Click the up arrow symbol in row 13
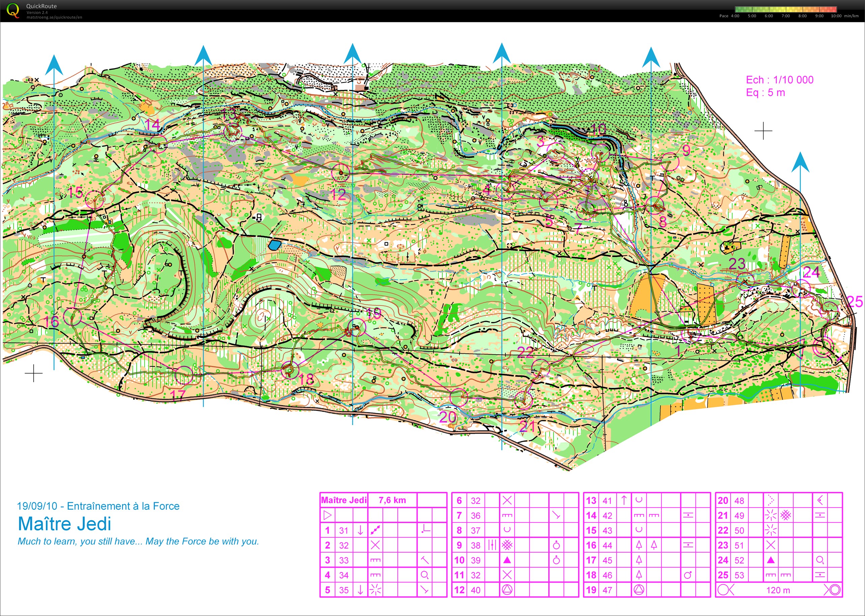 click(624, 500)
